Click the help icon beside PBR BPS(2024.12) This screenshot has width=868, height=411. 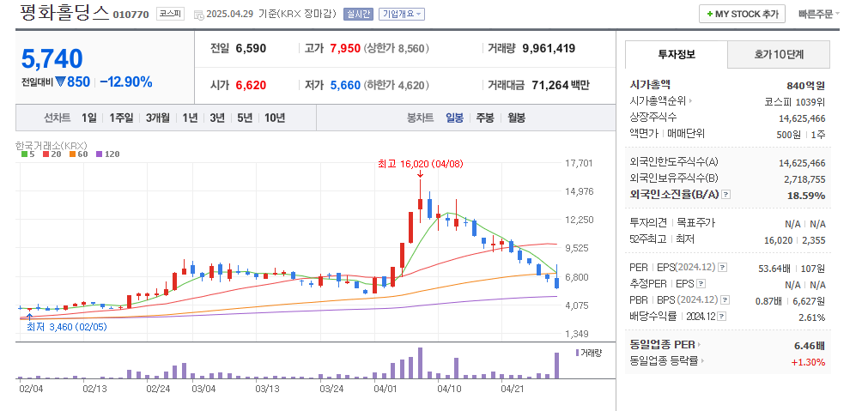(x=725, y=300)
